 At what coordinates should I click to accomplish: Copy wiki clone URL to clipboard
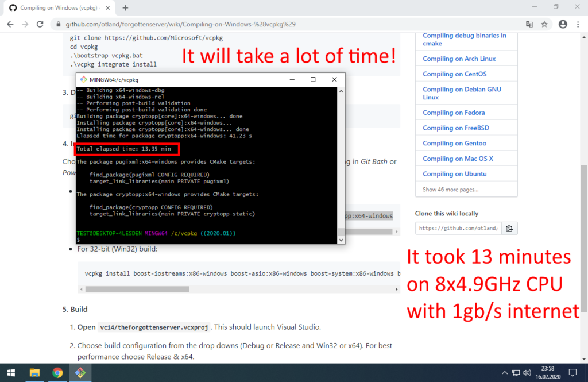pos(509,228)
